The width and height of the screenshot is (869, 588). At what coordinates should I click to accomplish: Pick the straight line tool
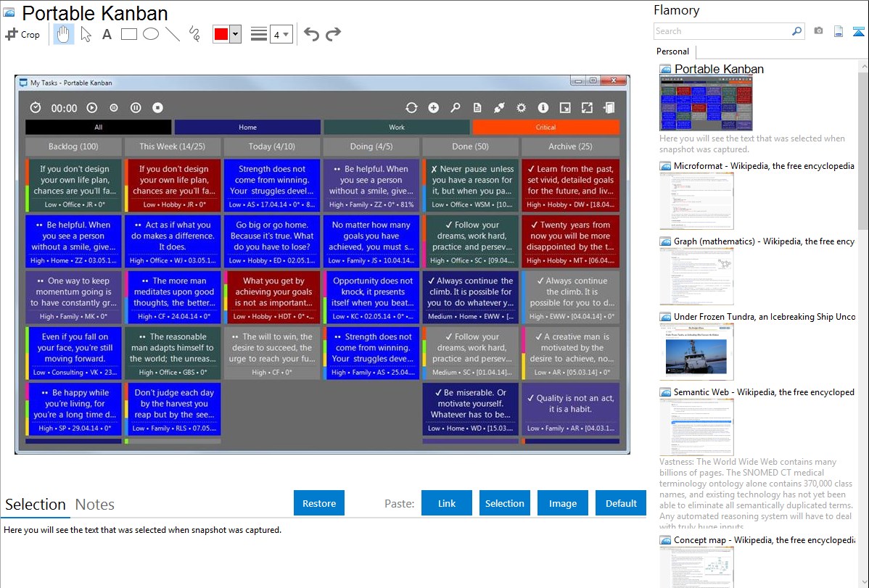point(173,34)
